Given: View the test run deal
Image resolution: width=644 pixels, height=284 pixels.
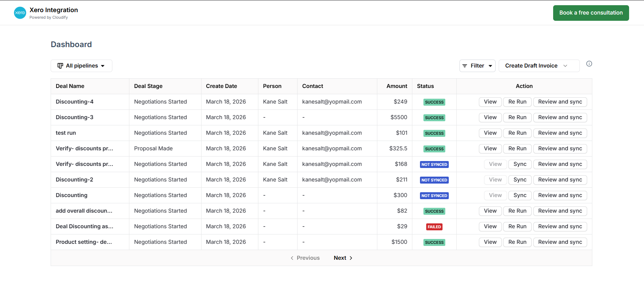Looking at the screenshot, I should click(x=490, y=133).
